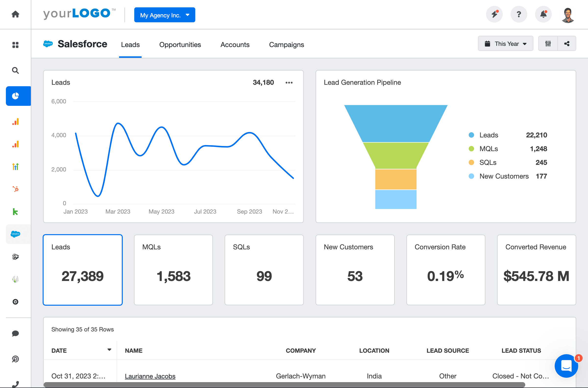Open the This Year date range selector
Image resolution: width=588 pixels, height=388 pixels.
click(506, 43)
